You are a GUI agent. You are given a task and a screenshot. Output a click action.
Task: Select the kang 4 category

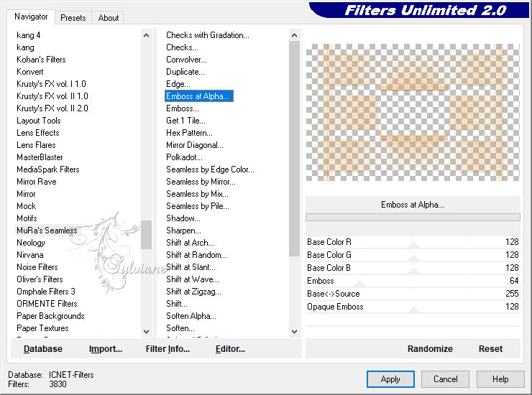[x=29, y=35]
